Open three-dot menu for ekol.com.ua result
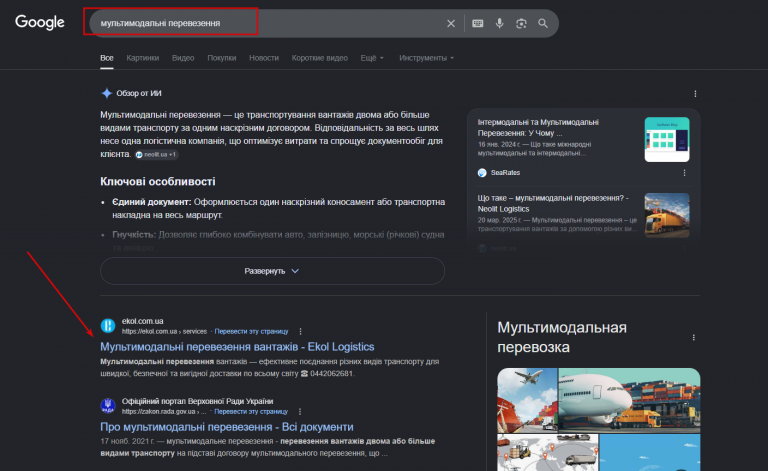Image resolution: width=768 pixels, height=471 pixels. point(300,331)
